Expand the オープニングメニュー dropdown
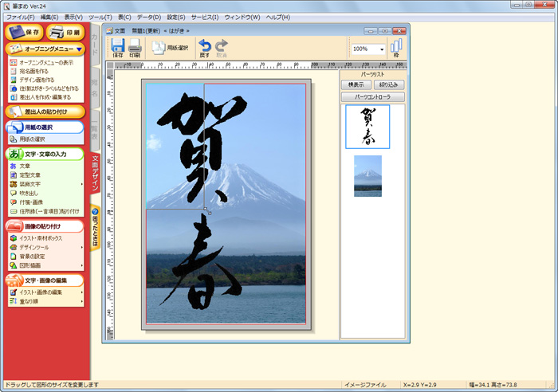This screenshot has height=392, width=558. (80, 49)
